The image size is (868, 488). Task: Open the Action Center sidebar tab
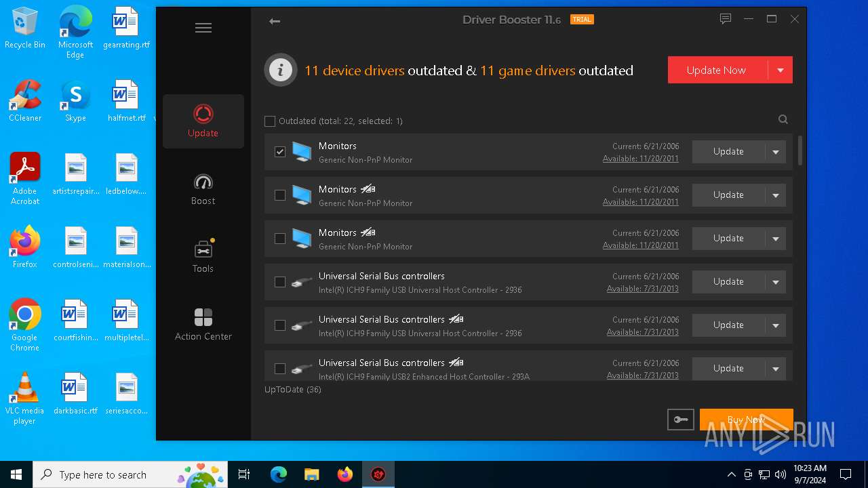point(203,325)
